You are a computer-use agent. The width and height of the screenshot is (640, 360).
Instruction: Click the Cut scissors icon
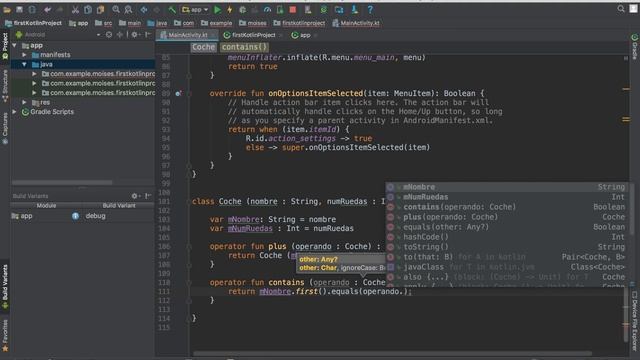75,9
